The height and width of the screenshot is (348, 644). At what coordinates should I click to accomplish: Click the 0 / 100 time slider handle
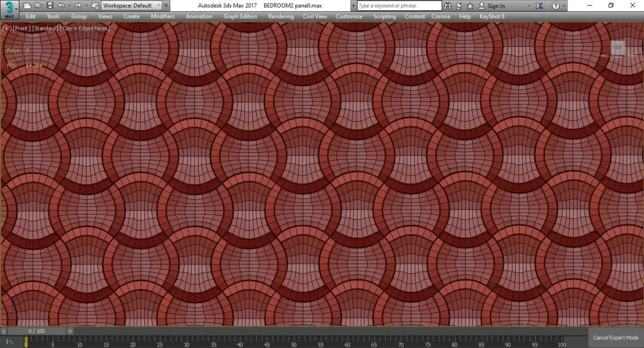pos(37,331)
